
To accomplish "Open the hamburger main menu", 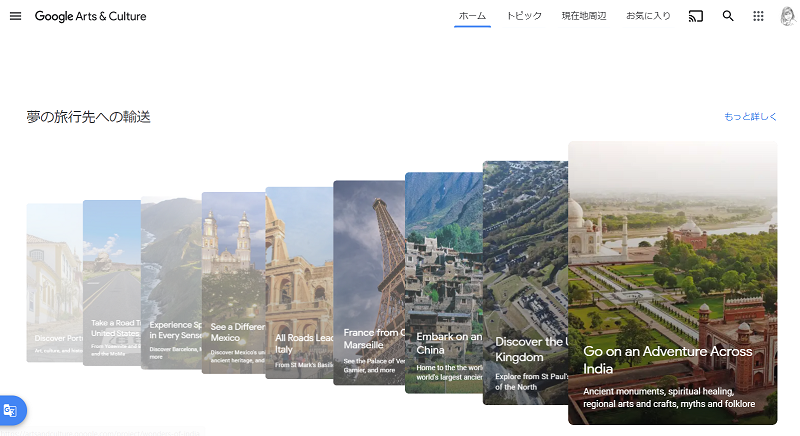I will coord(15,16).
